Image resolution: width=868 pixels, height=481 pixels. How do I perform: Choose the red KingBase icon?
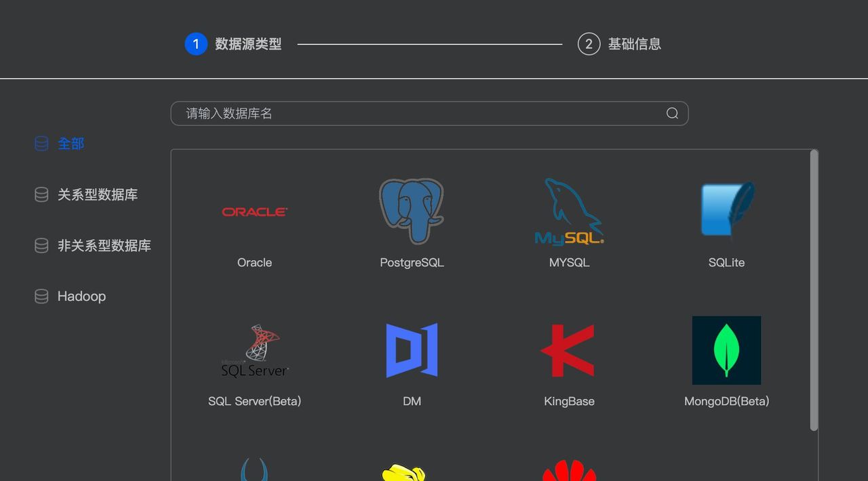tap(568, 350)
